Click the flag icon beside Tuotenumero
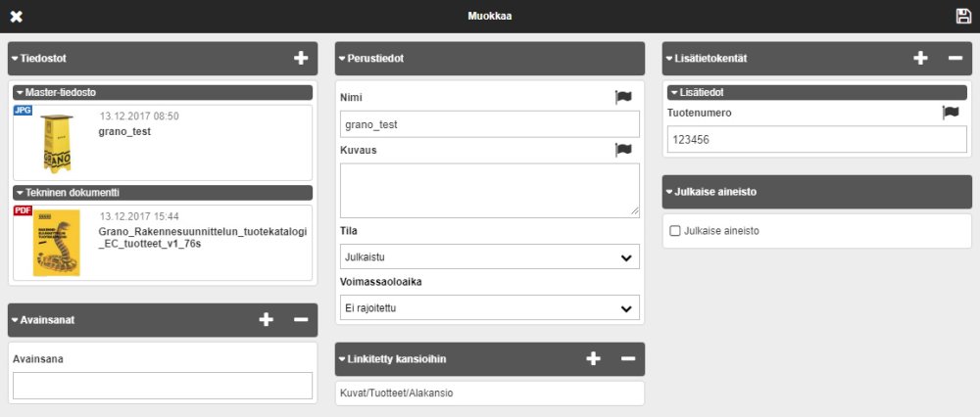 (x=951, y=113)
